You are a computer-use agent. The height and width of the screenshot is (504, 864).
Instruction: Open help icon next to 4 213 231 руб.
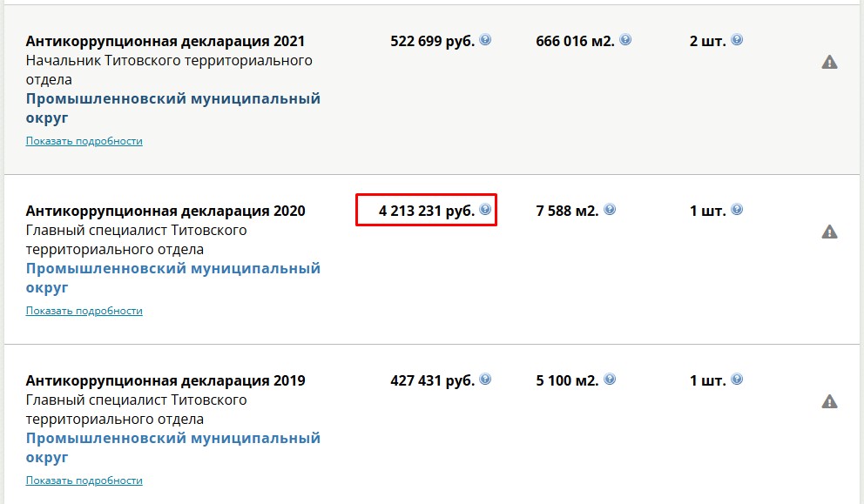485,209
